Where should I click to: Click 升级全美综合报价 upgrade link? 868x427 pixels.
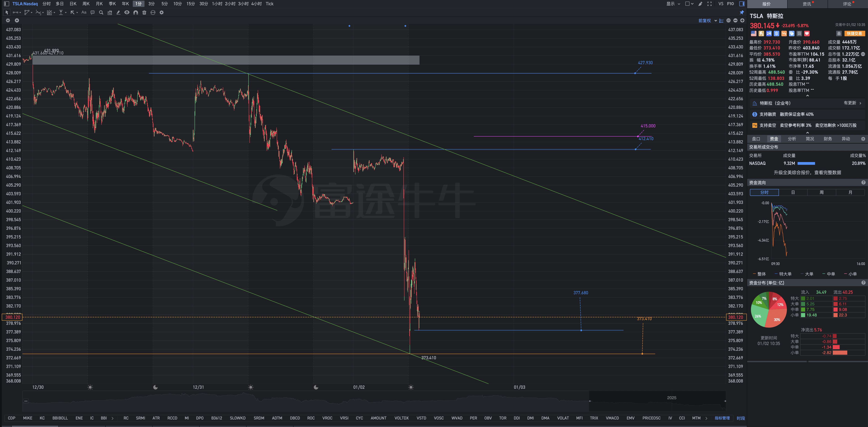point(807,173)
